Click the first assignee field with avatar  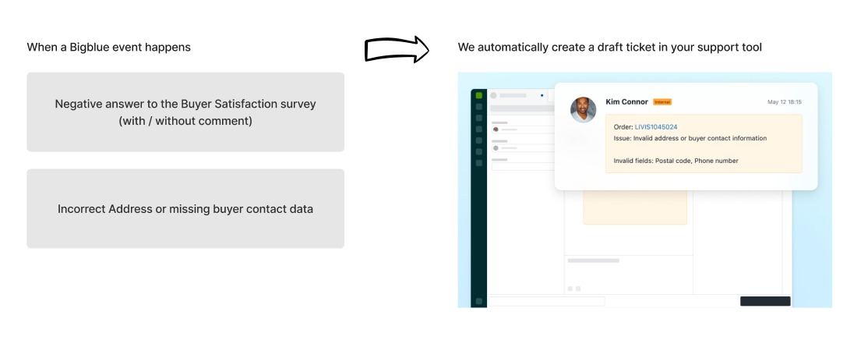point(523,129)
